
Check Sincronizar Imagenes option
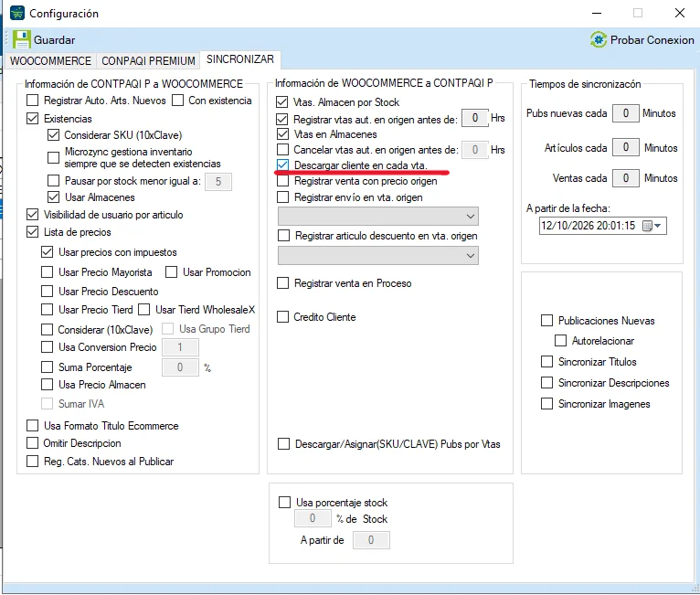pyautogui.click(x=546, y=403)
